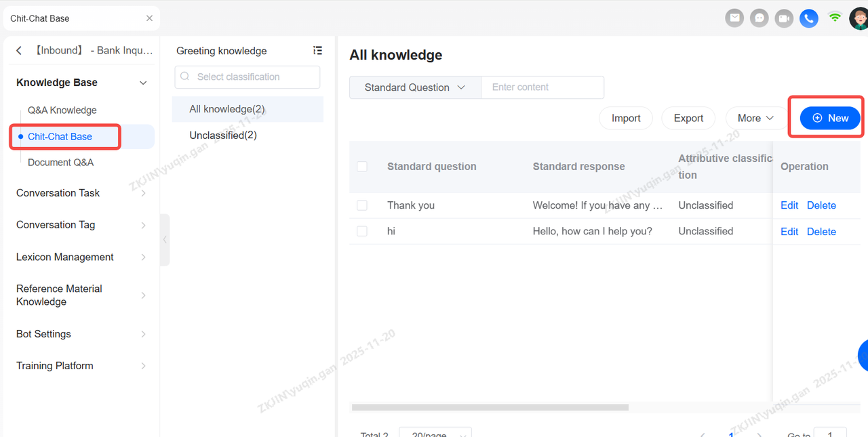Tick the select-all checkbox in table header
The image size is (868, 437).
pyautogui.click(x=362, y=167)
